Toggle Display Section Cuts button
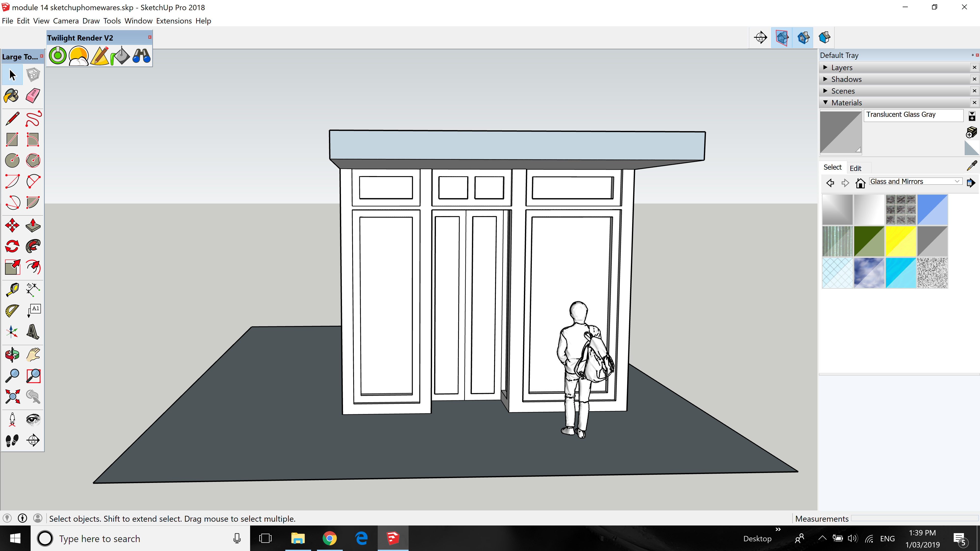The height and width of the screenshot is (551, 980). coord(803,37)
